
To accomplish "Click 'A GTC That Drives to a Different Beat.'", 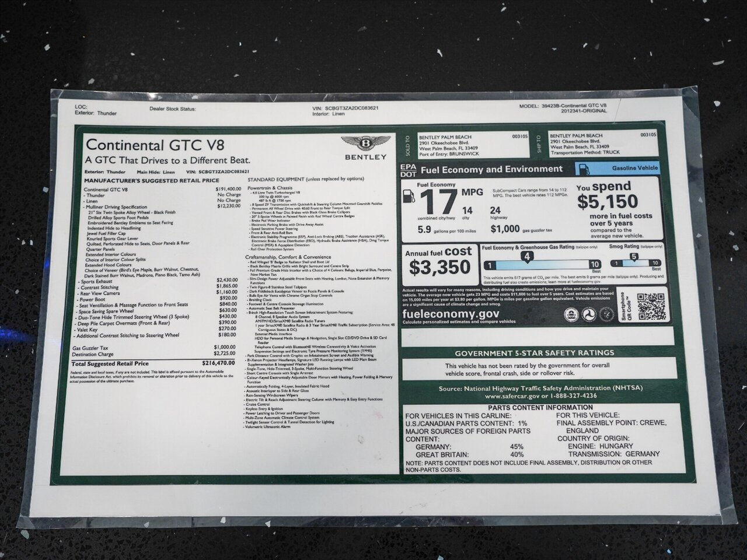I will (168, 160).
